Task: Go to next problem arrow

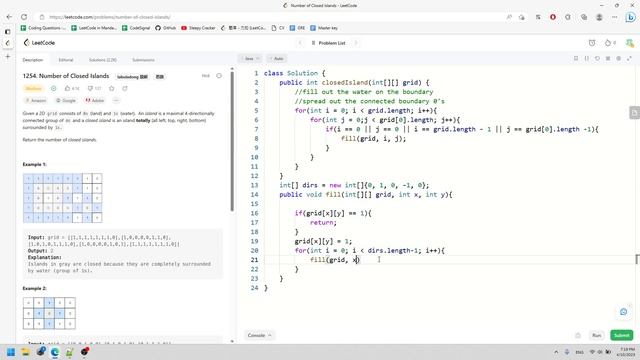Action: coord(356,42)
